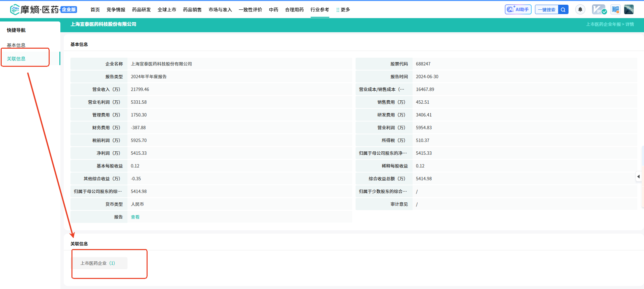Screen dimensions: 644x289
Task: Click management expense value 1750.30
Action: tap(139, 115)
